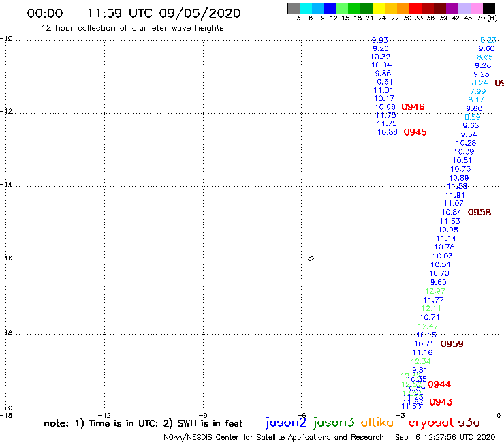Click the light blue wave height value 8.65
Screen dimensions: 504x443
pos(485,57)
